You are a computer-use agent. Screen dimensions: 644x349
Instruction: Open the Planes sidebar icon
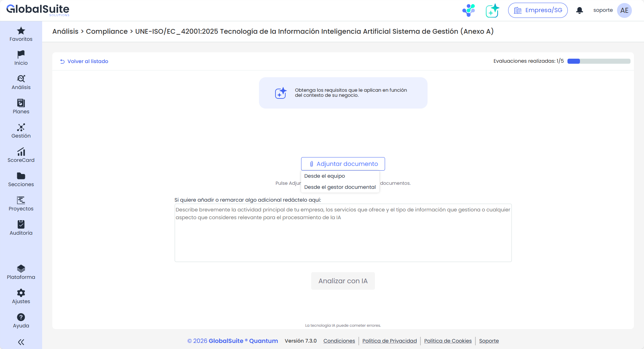coord(21,103)
